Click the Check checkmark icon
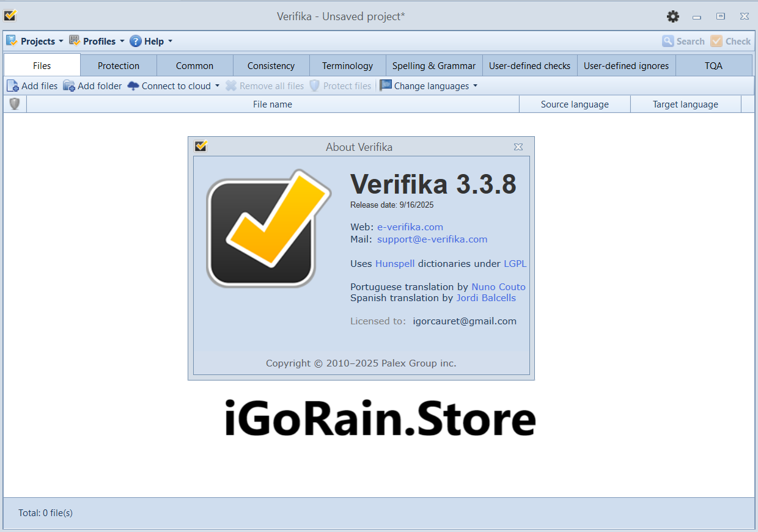The image size is (758, 532). [715, 41]
